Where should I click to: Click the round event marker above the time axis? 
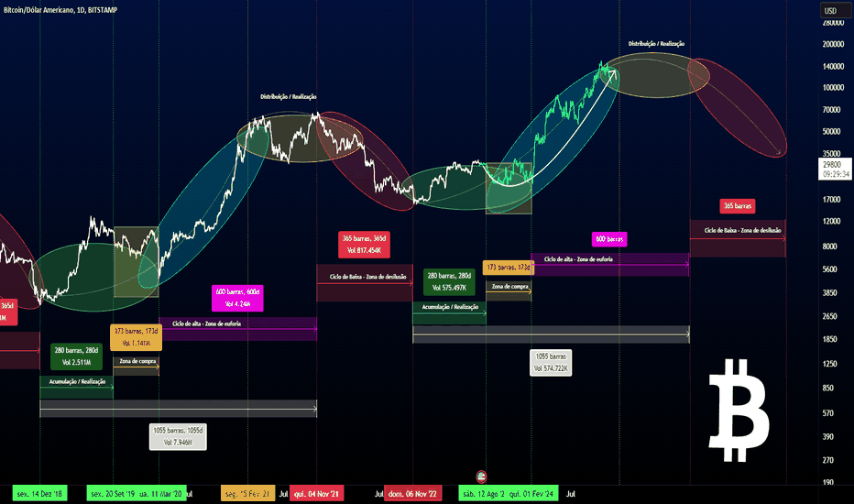481,477
